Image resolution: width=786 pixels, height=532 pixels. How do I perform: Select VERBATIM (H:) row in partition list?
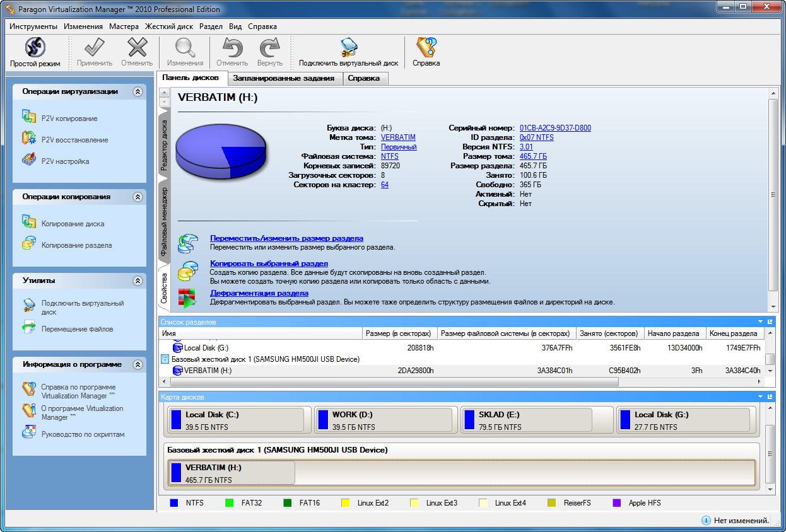point(462,371)
